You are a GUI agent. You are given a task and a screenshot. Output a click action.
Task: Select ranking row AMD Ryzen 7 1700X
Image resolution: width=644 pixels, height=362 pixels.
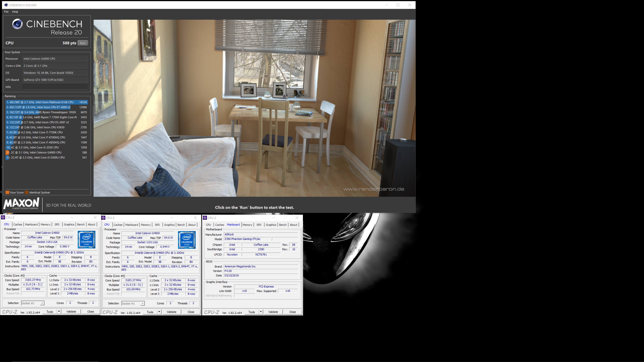coord(46,117)
